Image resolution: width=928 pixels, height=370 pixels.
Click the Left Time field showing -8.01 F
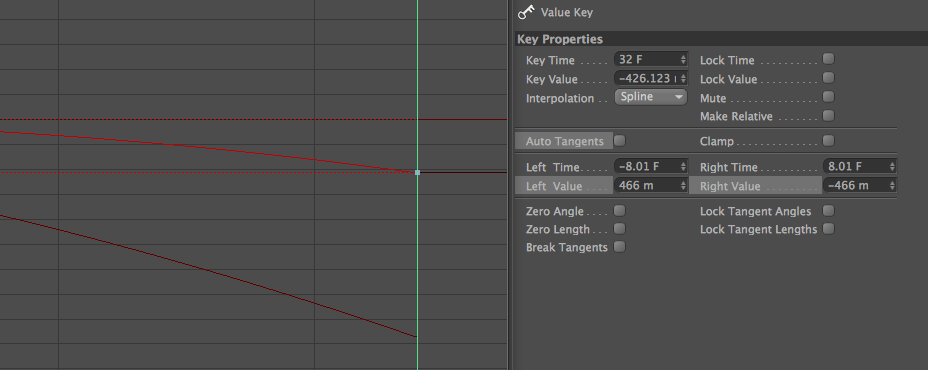[650, 167]
